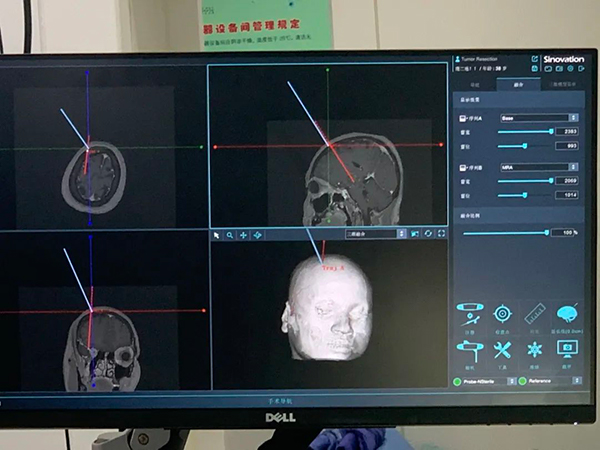Adjust the series A window level slider at 993

tap(525, 146)
